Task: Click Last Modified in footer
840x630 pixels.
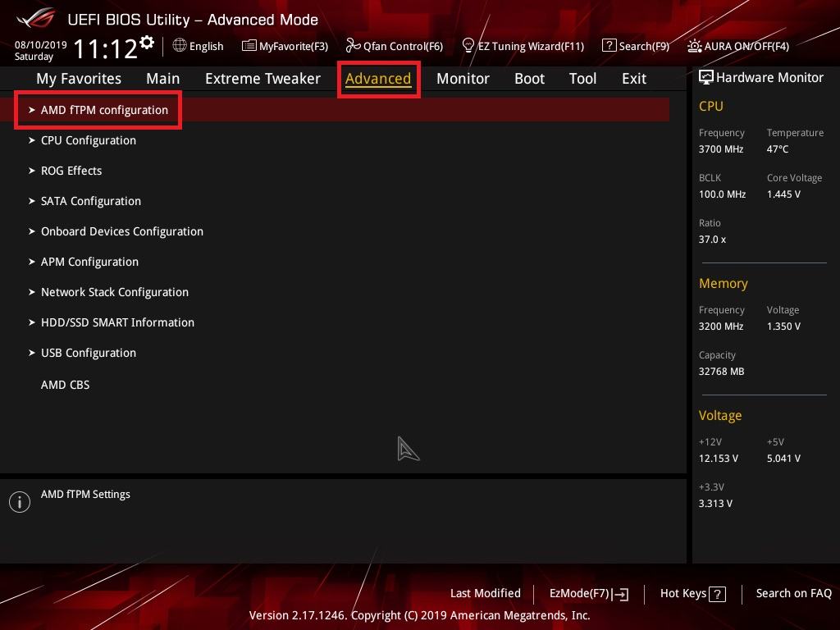Action: 486,594
